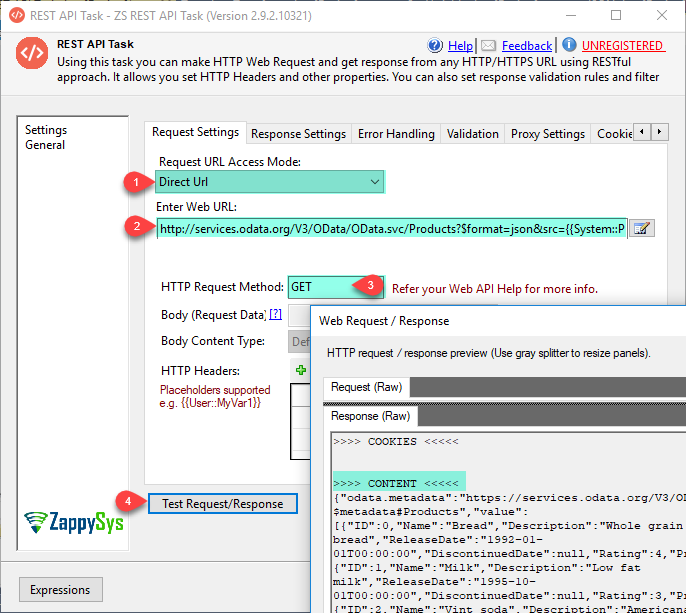Open the Feedback link
The width and height of the screenshot is (686, 613).
(527, 46)
